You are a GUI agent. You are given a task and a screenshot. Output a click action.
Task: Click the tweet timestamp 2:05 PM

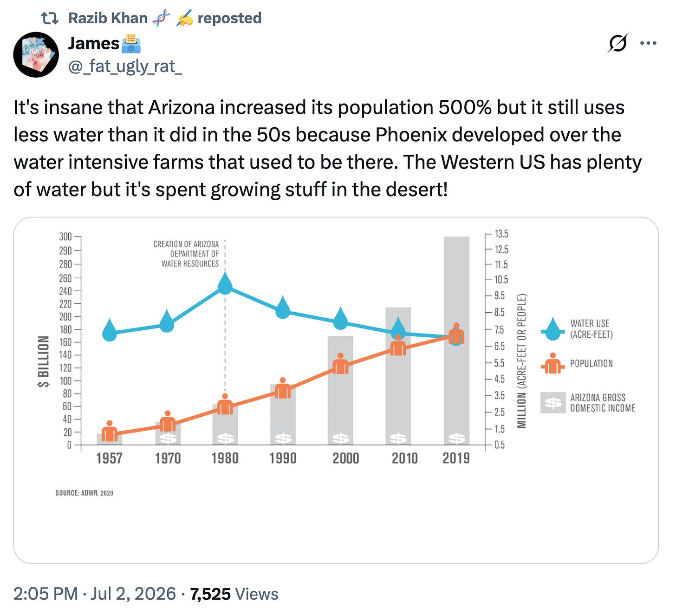click(x=45, y=594)
